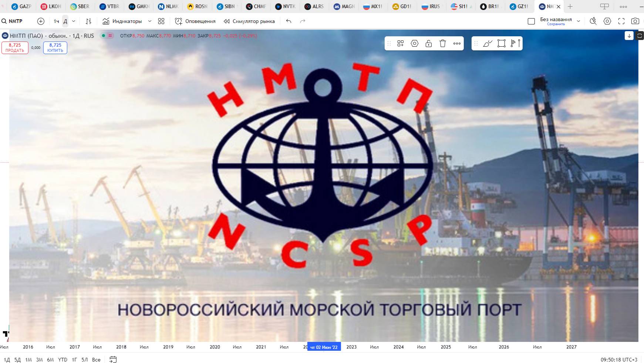Undo the last chart action
Image resolution: width=644 pixels, height=363 pixels.
click(x=289, y=21)
